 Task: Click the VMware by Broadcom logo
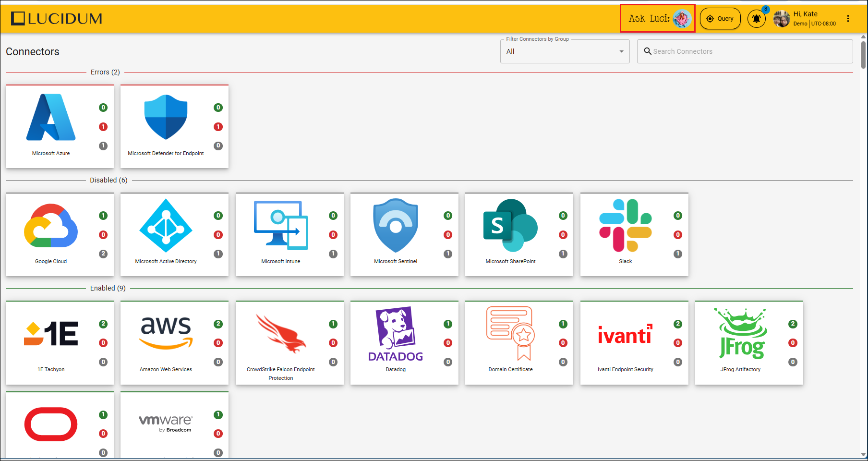click(x=166, y=424)
